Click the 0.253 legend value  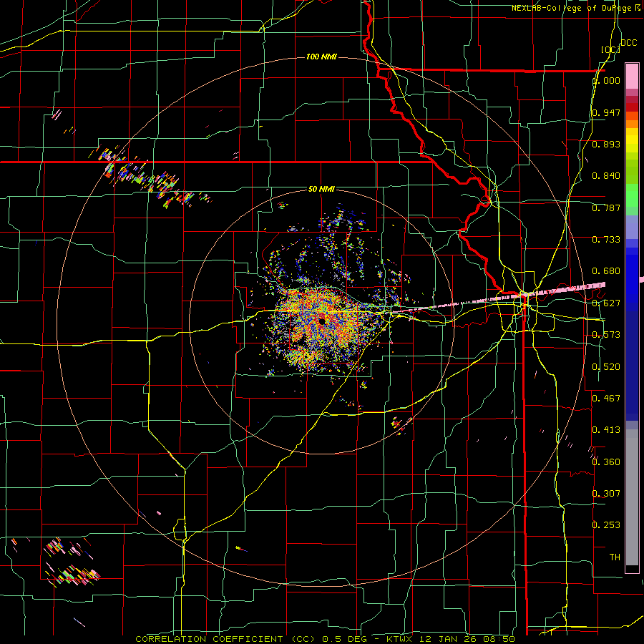[x=606, y=525]
